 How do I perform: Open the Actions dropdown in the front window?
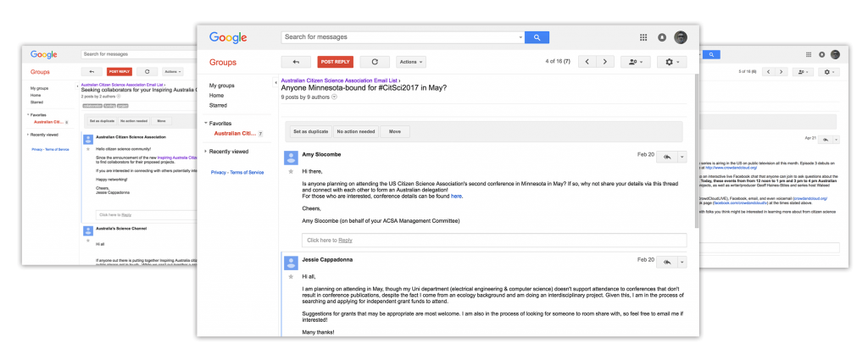coord(411,62)
